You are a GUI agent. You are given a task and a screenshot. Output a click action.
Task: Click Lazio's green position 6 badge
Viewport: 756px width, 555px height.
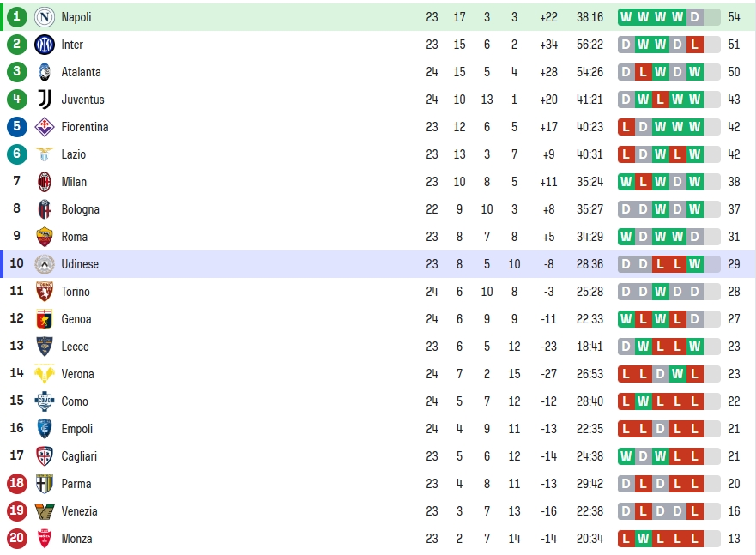[17, 154]
